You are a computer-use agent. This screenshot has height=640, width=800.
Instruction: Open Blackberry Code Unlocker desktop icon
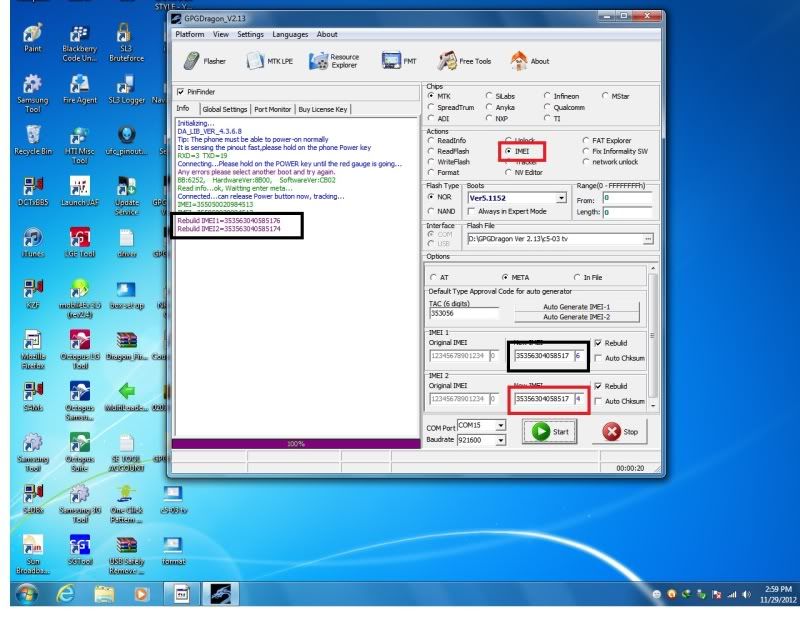(x=79, y=43)
